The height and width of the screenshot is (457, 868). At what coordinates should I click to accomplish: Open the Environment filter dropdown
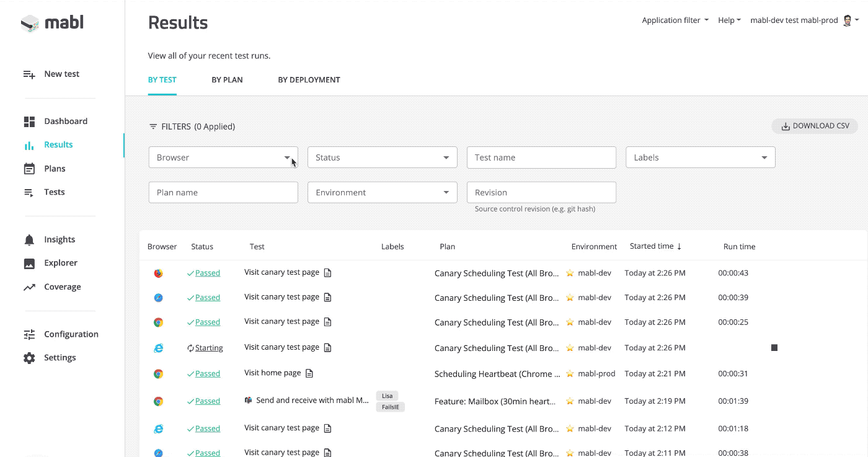coord(382,192)
